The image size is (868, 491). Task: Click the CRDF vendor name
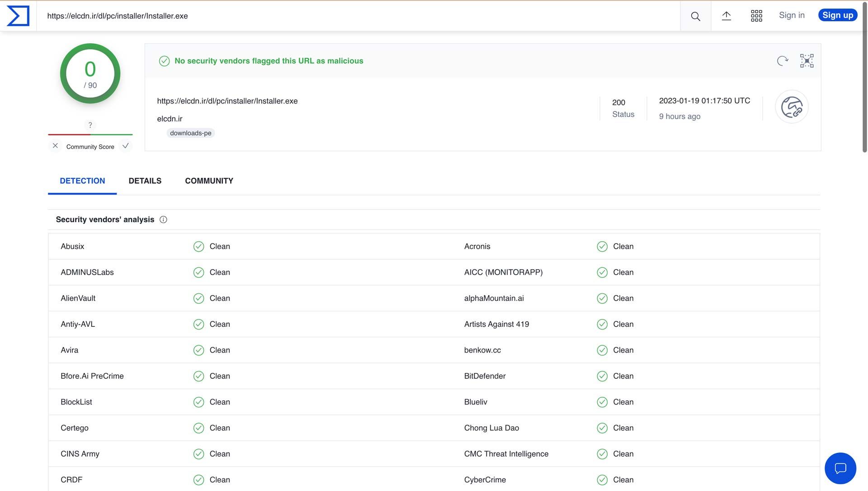click(71, 480)
